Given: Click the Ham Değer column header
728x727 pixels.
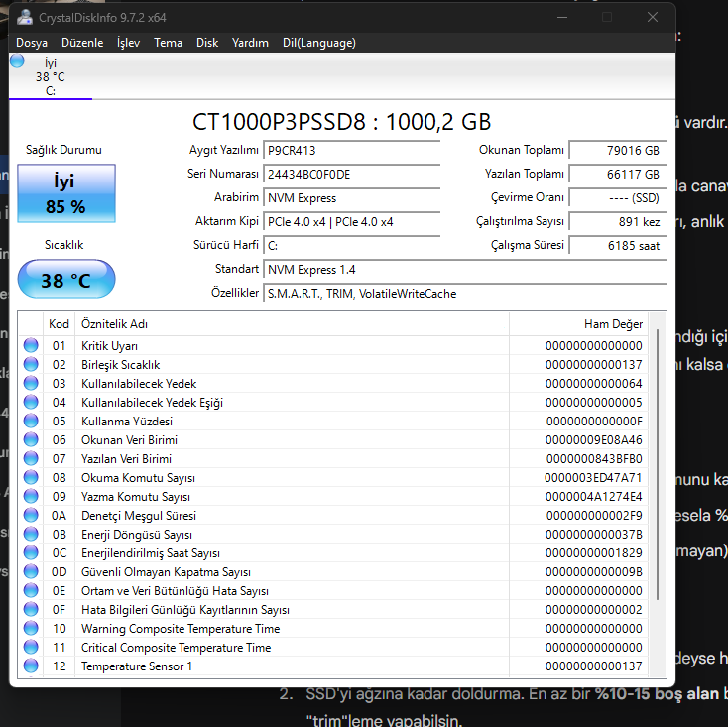Looking at the screenshot, I should pos(578,324).
